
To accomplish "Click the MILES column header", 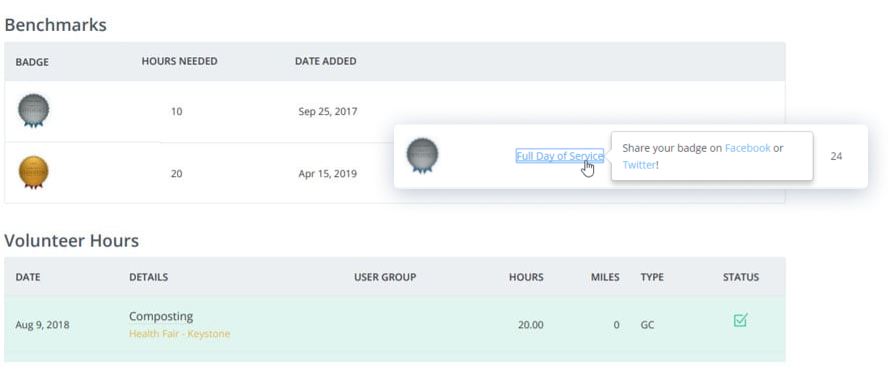I will tap(605, 277).
